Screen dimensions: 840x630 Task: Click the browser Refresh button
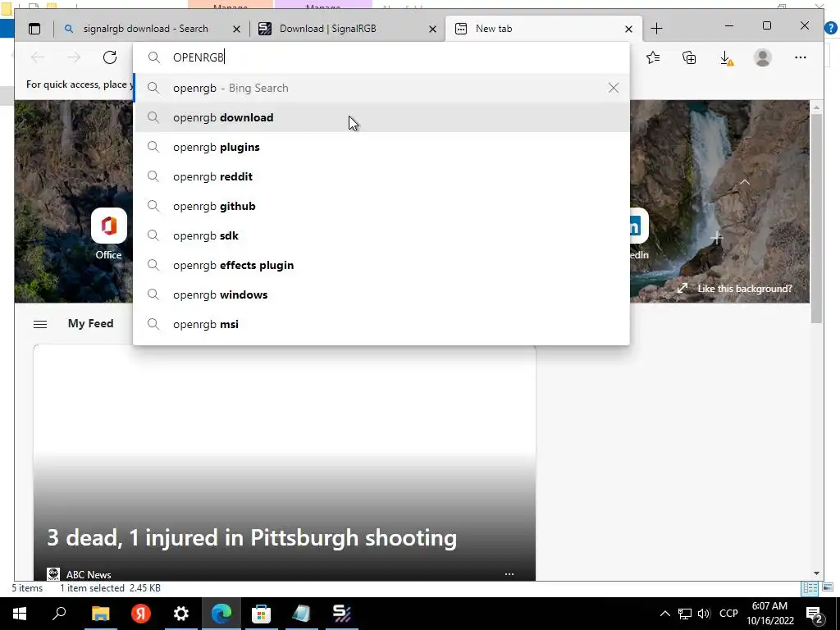click(110, 57)
